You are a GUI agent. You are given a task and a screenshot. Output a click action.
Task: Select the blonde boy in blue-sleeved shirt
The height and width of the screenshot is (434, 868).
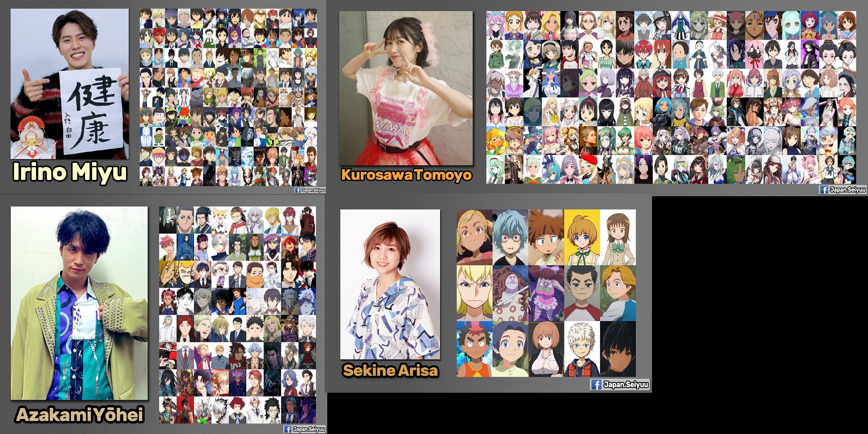point(618,293)
